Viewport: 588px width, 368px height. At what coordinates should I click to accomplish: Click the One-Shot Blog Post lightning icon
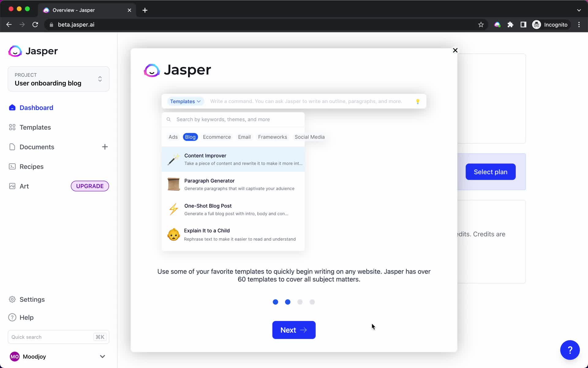[x=174, y=209]
